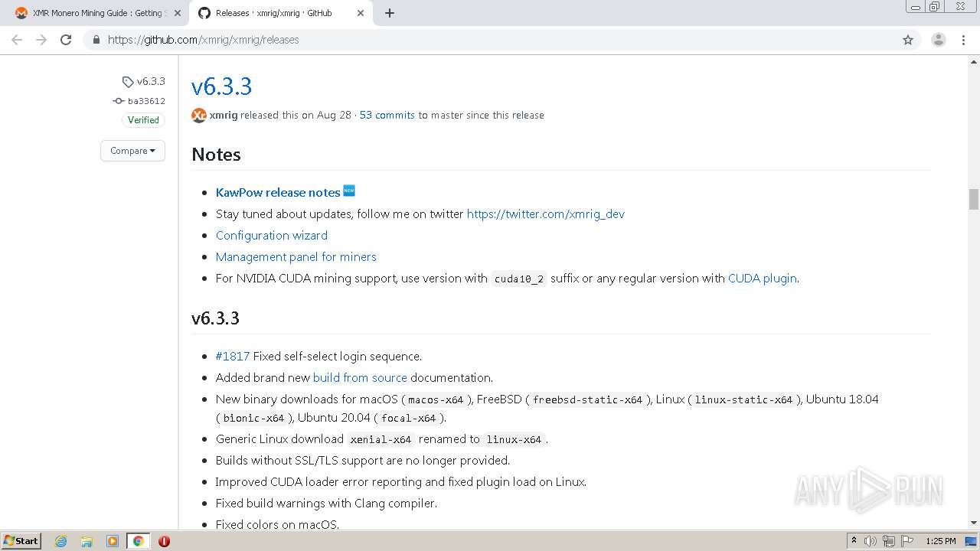Go back using the browser back arrow
The height and width of the screenshot is (551, 980).
17,40
